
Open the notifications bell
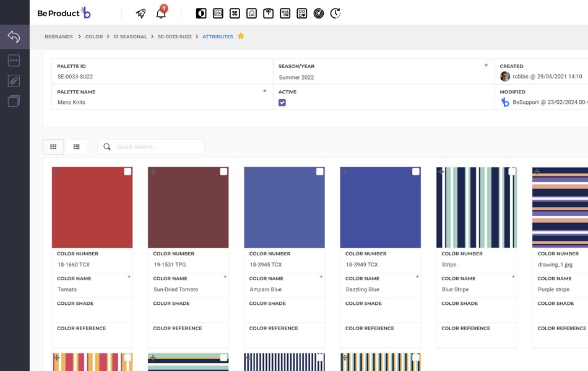[x=161, y=13]
